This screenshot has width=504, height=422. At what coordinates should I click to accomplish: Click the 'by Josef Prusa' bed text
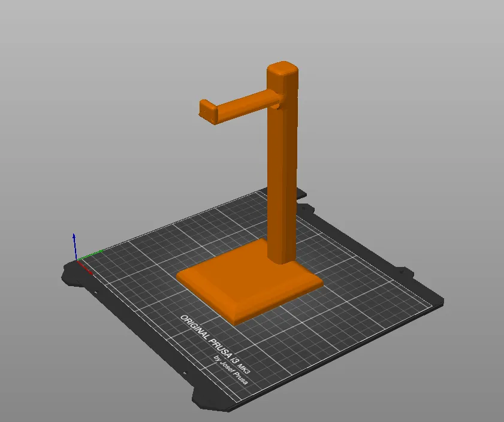pos(231,370)
